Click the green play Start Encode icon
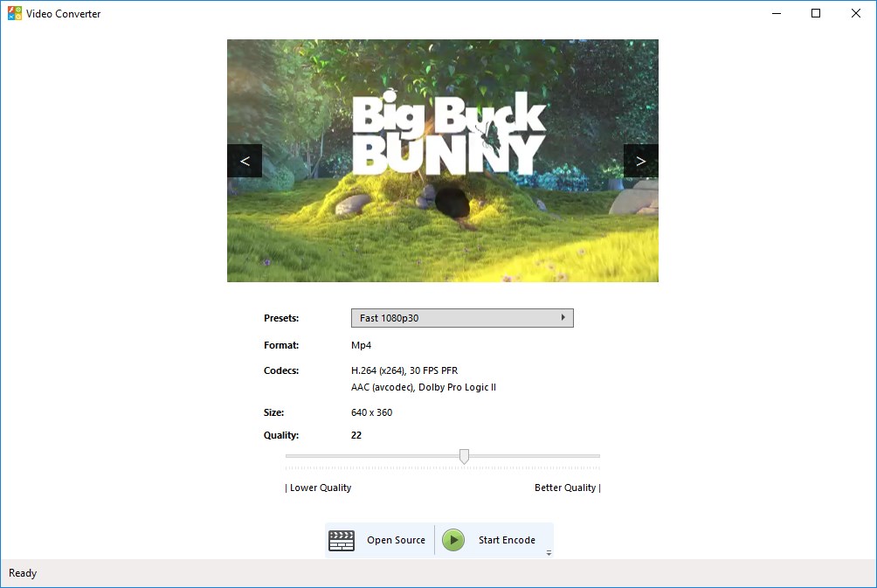The width and height of the screenshot is (877, 588). pos(453,540)
